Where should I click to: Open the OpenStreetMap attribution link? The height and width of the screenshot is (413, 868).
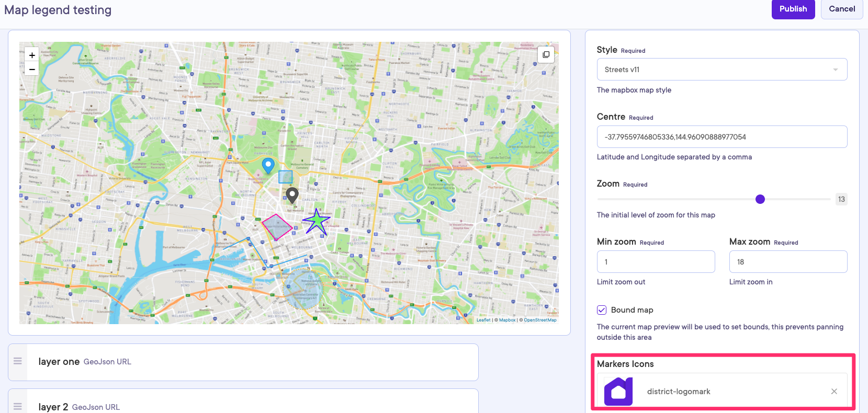(x=540, y=320)
